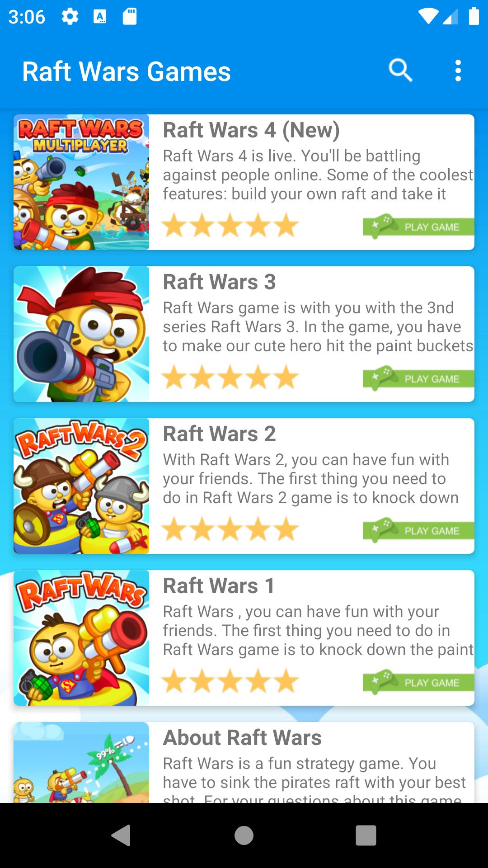Open the search magnifier icon

pyautogui.click(x=400, y=71)
